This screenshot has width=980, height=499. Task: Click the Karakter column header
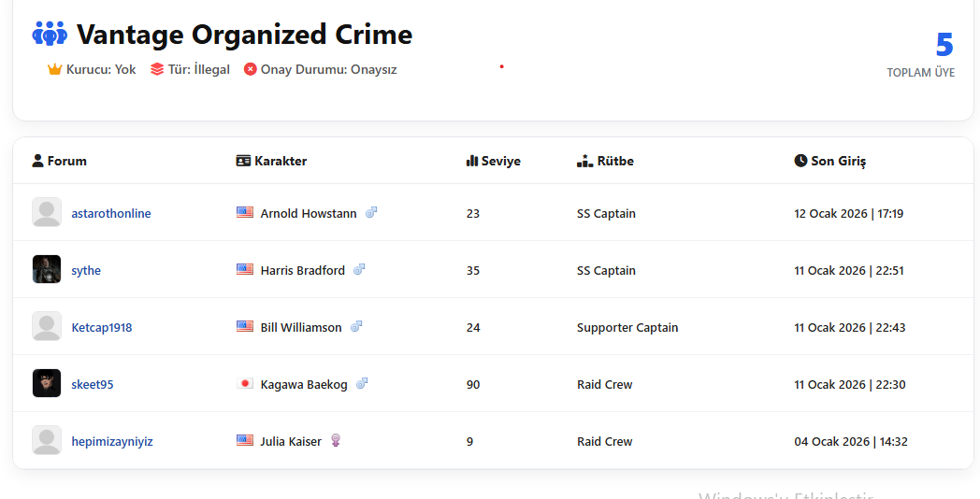[271, 161]
